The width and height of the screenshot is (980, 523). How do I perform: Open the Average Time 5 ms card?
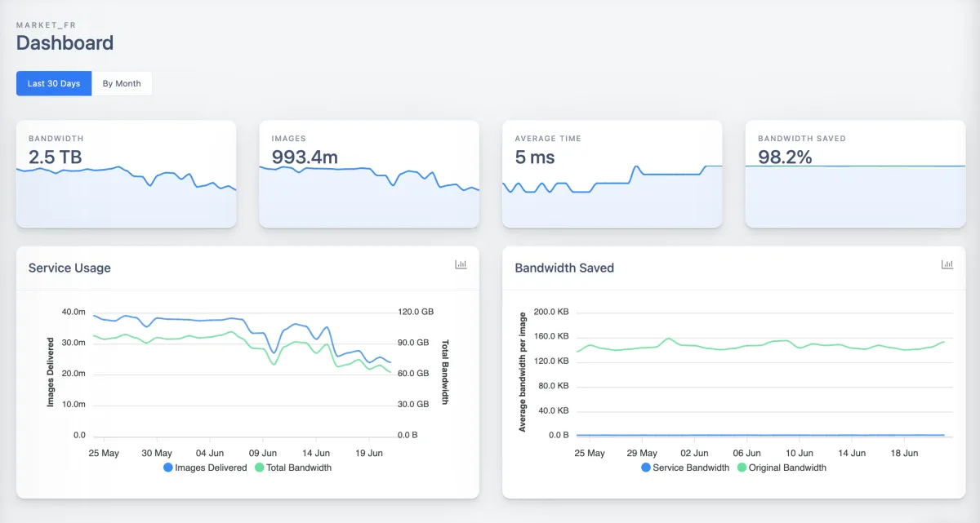click(x=612, y=174)
